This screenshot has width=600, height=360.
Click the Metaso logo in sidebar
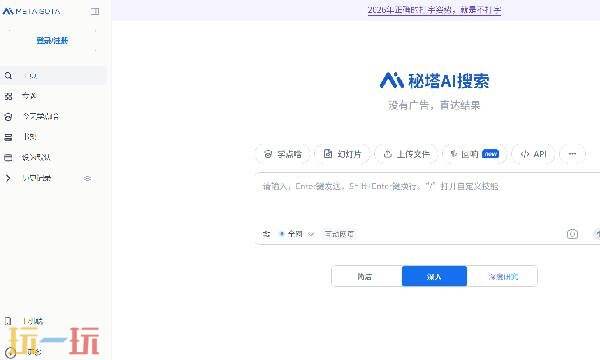(x=31, y=11)
